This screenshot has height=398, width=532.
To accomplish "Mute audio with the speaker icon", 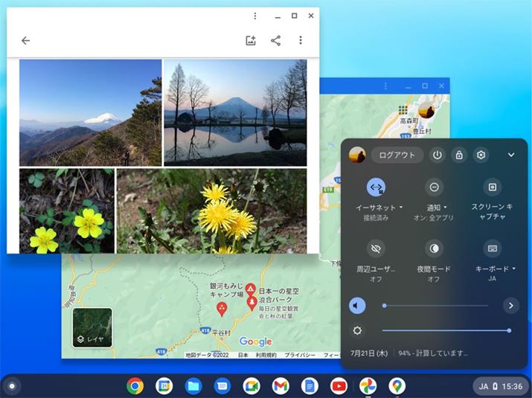I will pos(357,306).
